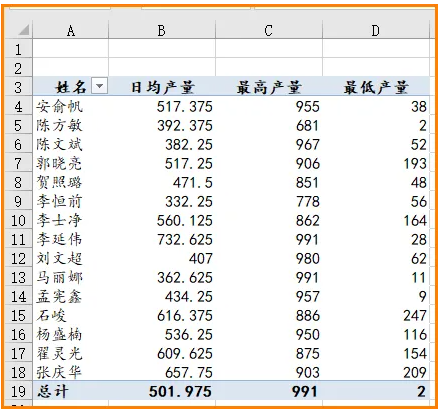
Task: Select the name cell 郭晓亮
Action: click(71, 163)
